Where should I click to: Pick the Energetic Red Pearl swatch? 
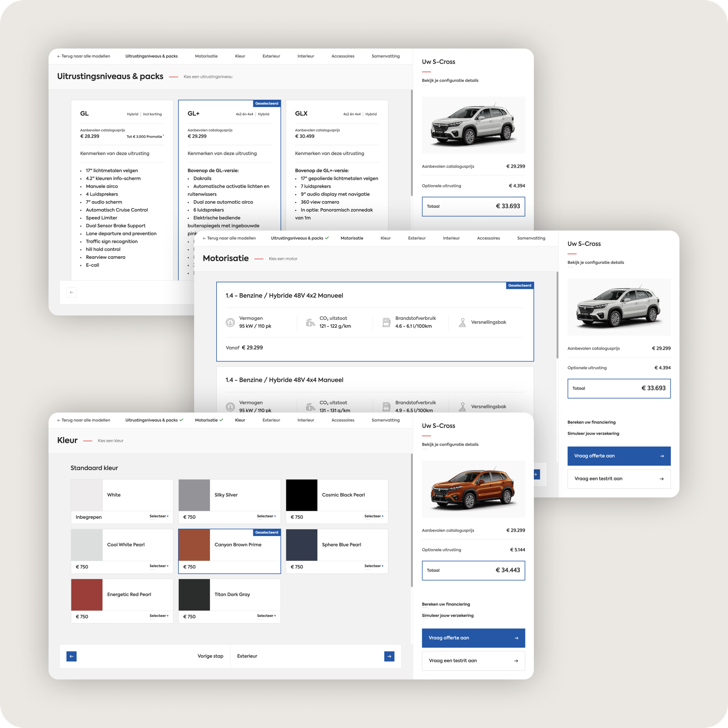coord(87,595)
